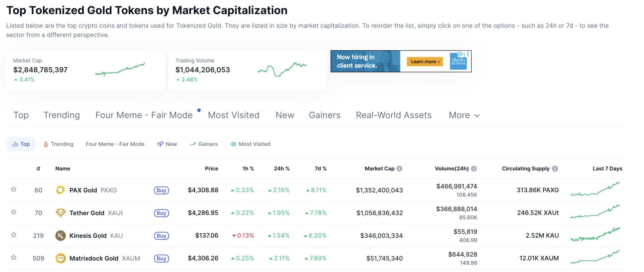Toggle the watchlist star for Tether Gold

point(14,212)
